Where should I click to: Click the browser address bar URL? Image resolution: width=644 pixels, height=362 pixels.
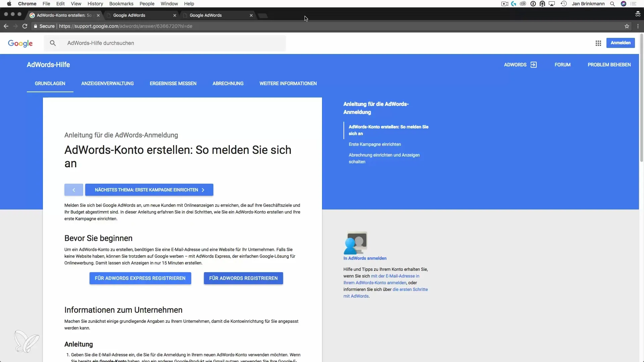125,26
